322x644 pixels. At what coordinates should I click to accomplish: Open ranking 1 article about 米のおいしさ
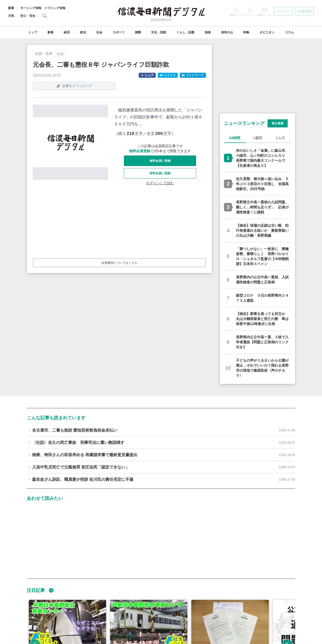258,158
